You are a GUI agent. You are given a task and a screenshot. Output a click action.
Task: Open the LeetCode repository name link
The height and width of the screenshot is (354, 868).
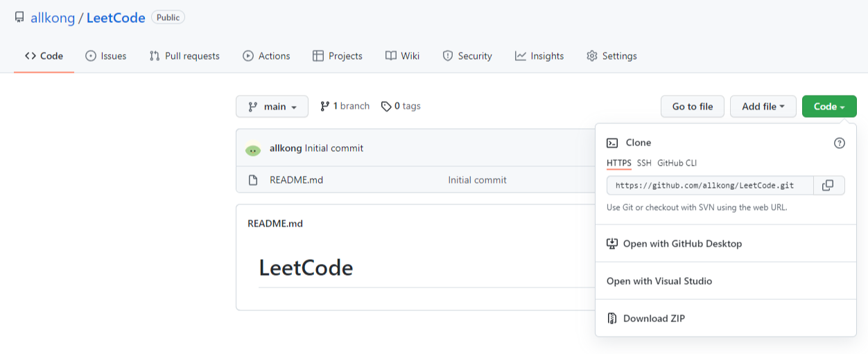tap(116, 18)
